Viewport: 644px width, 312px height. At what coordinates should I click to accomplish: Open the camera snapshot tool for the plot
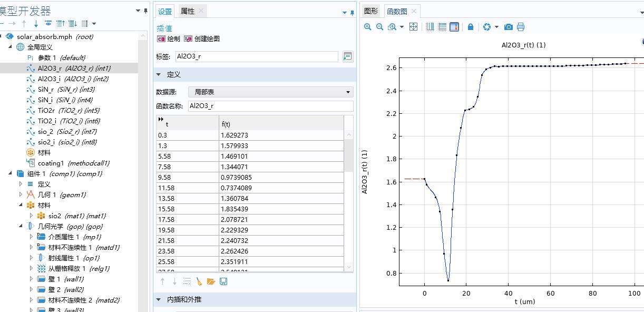tap(508, 26)
